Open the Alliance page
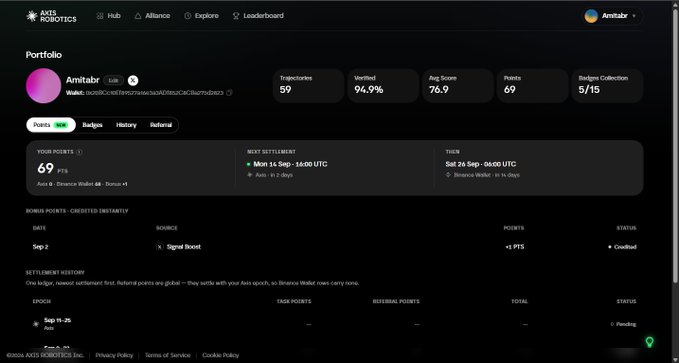 [152, 16]
